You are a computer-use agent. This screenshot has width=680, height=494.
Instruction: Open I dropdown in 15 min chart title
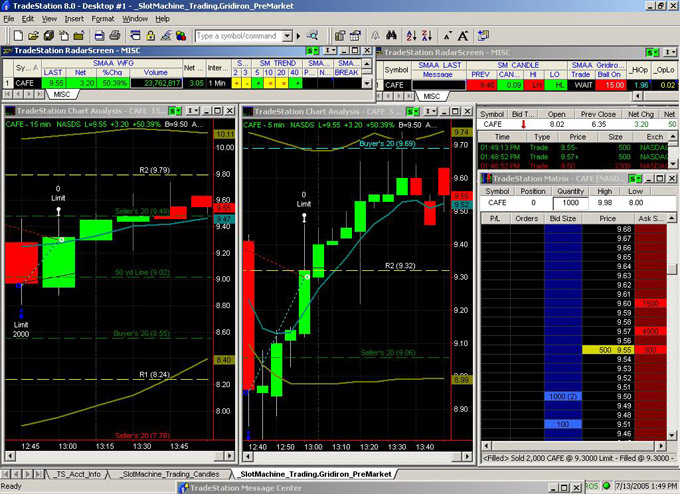[193, 111]
